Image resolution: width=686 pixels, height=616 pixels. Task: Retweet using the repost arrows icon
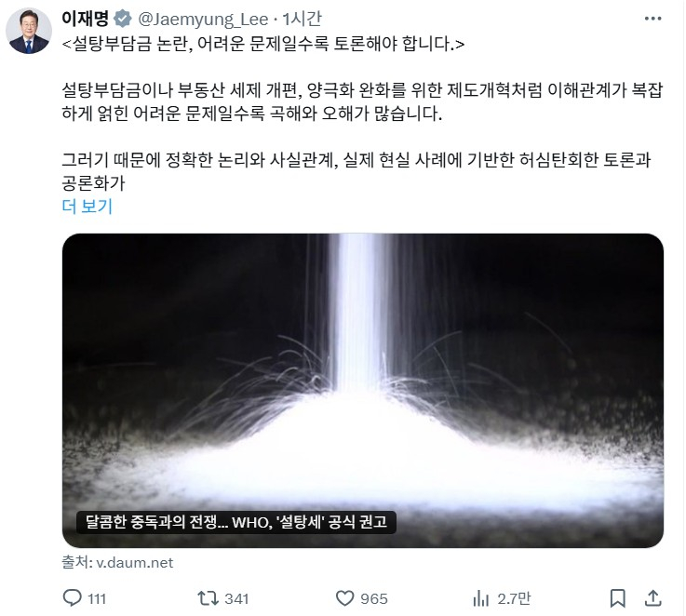[x=208, y=598]
